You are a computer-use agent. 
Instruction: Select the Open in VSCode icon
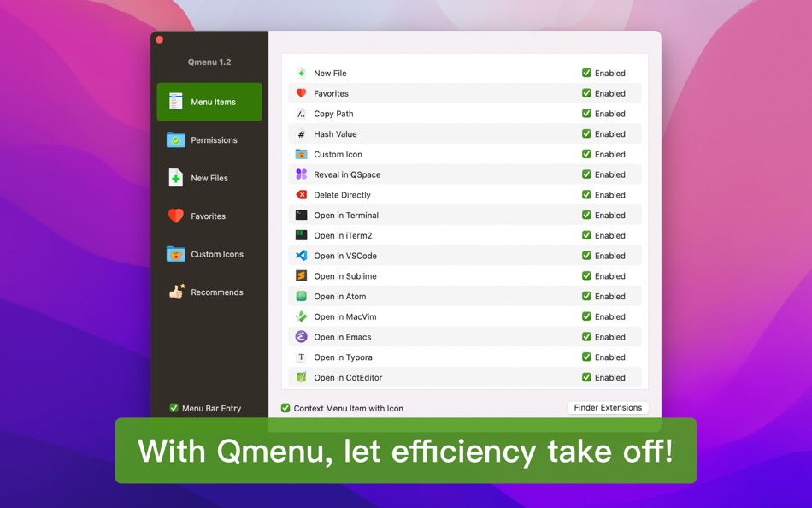[x=300, y=256]
